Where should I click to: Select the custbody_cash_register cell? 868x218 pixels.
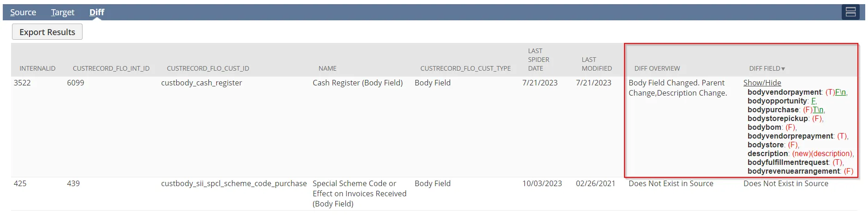202,83
